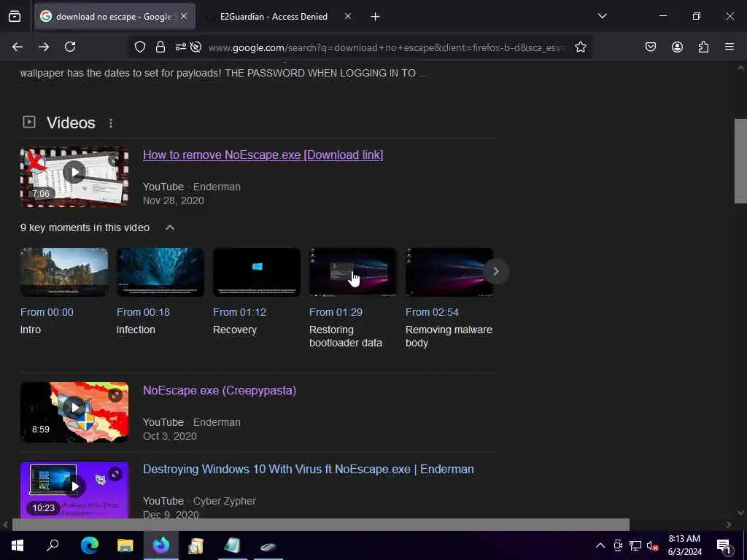Go back to the previous page
747x560 pixels.
point(18,47)
